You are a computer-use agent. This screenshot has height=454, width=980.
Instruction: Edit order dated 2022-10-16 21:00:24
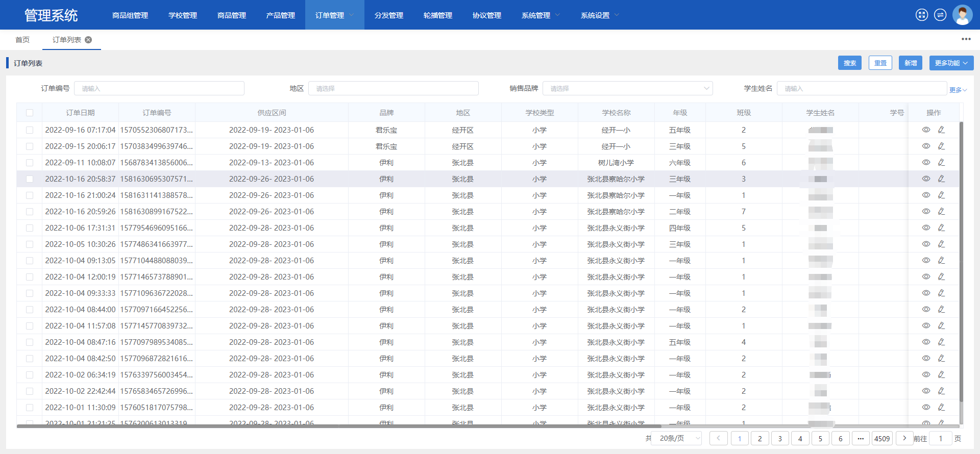(x=941, y=195)
